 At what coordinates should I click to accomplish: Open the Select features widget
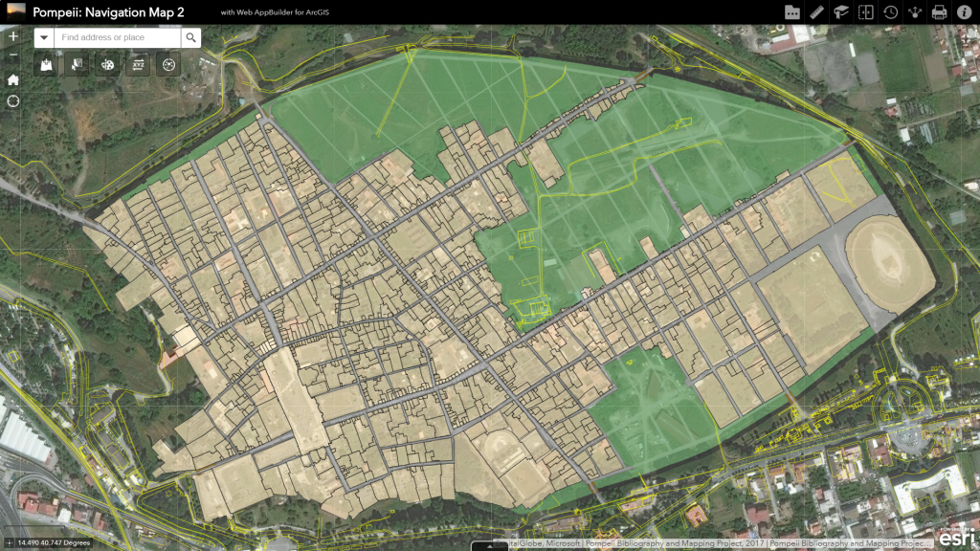point(77,65)
